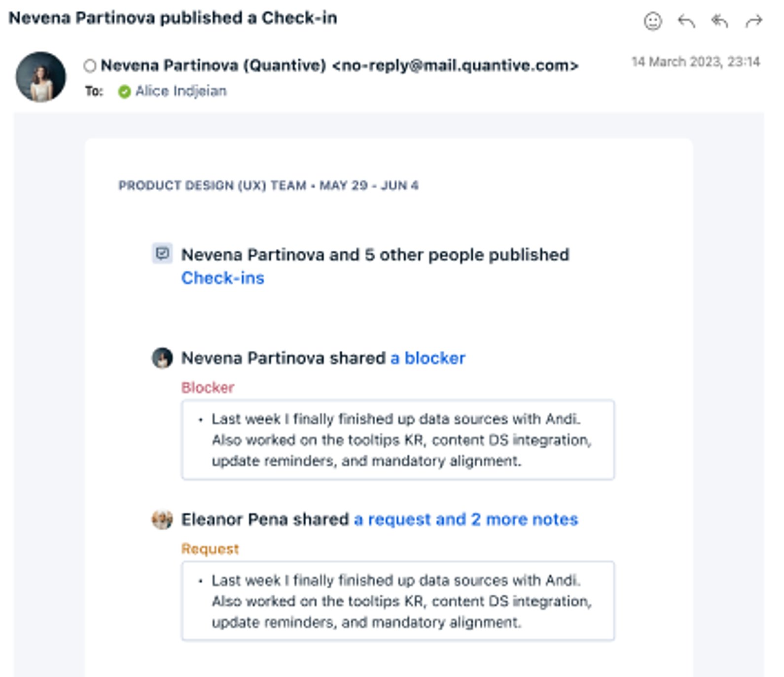This screenshot has height=677, width=784.
Task: Click the status circle before the sender name
Action: (x=90, y=66)
